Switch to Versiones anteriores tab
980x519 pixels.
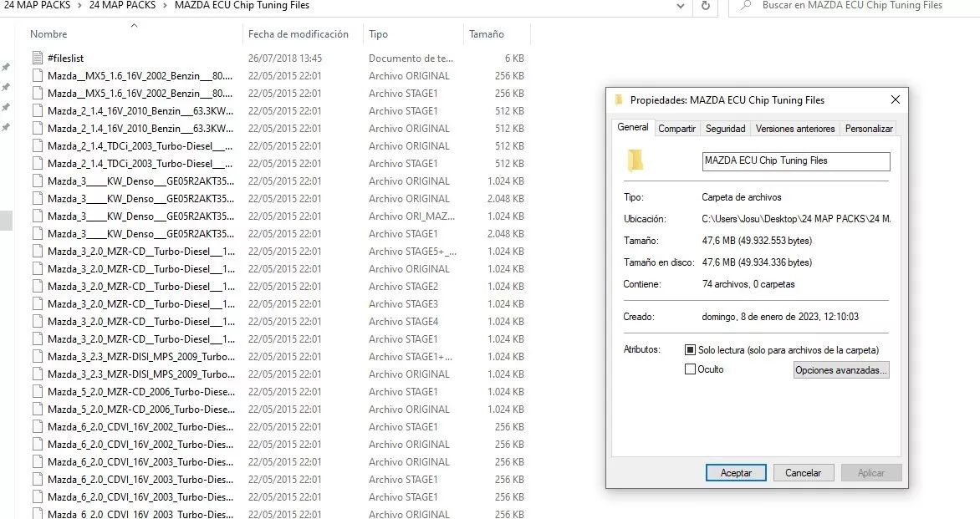tap(795, 129)
